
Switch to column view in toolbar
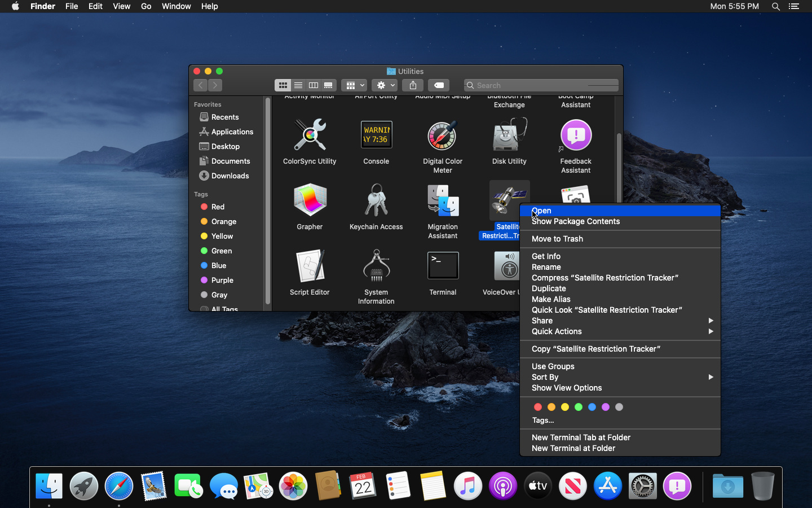314,85
